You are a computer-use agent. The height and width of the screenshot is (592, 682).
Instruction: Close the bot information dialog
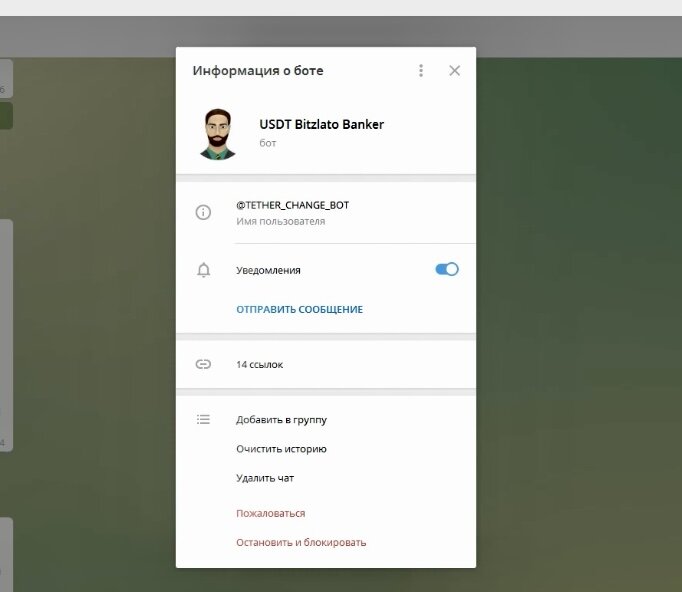(x=455, y=70)
